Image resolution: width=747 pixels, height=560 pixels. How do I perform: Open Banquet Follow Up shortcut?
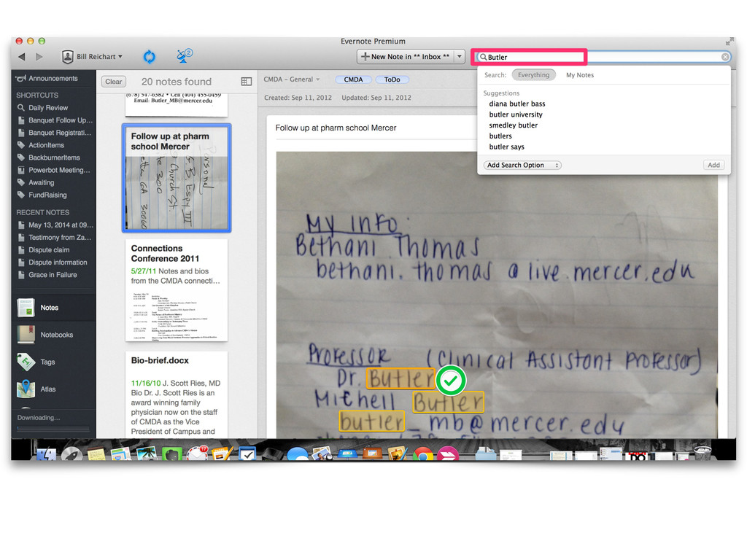click(x=55, y=120)
